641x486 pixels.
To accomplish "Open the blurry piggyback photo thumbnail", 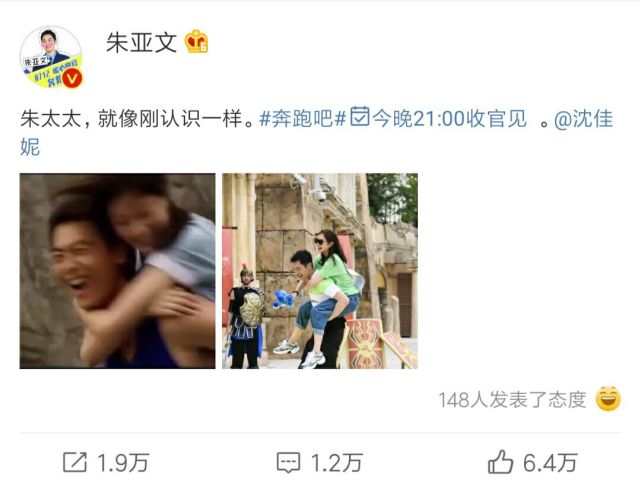I will coord(117,271).
